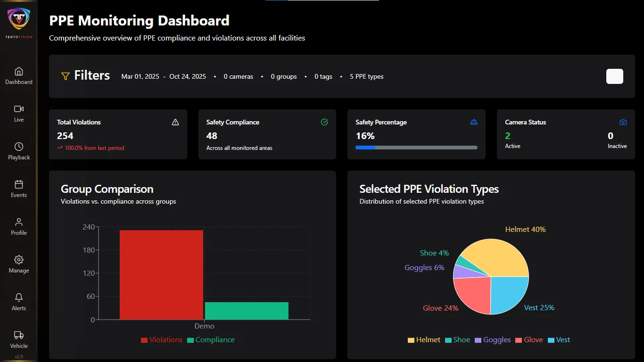Open the Mar 01, 2025 start date
Viewport: 644px width, 362px height.
pos(140,76)
